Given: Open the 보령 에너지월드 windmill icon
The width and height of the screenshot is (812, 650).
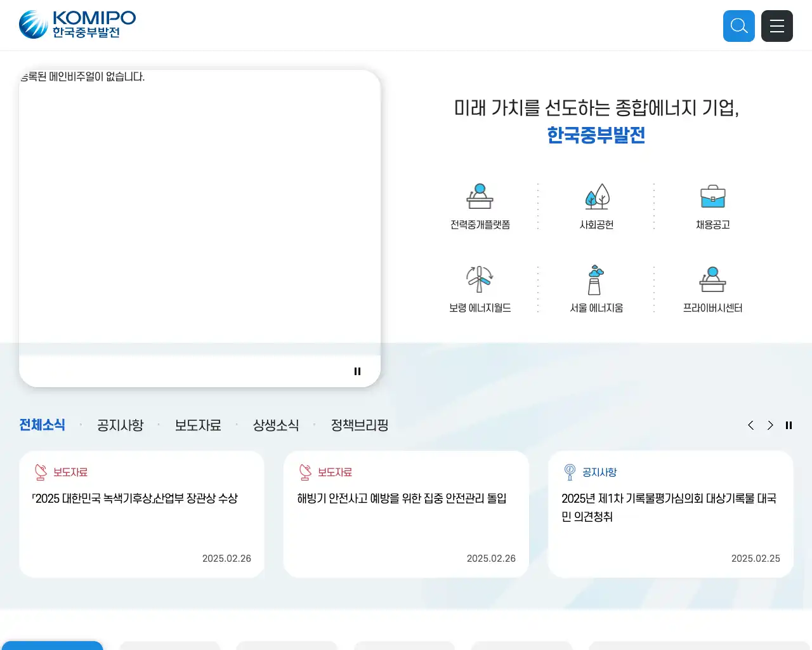Looking at the screenshot, I should (x=480, y=279).
